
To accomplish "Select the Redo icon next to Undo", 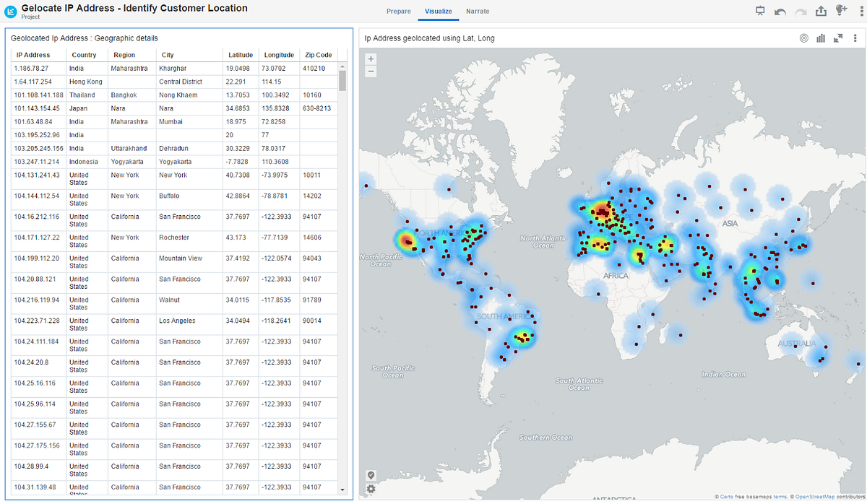I will tap(800, 11).
